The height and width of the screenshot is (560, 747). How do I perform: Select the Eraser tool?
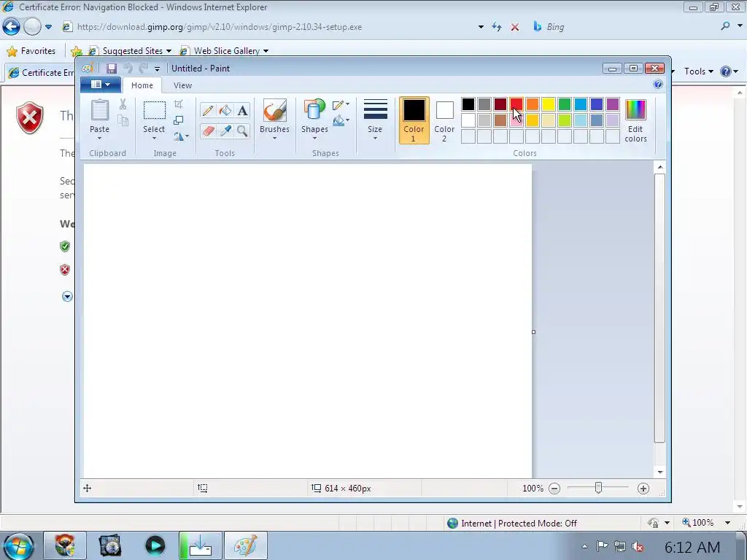pos(207,131)
